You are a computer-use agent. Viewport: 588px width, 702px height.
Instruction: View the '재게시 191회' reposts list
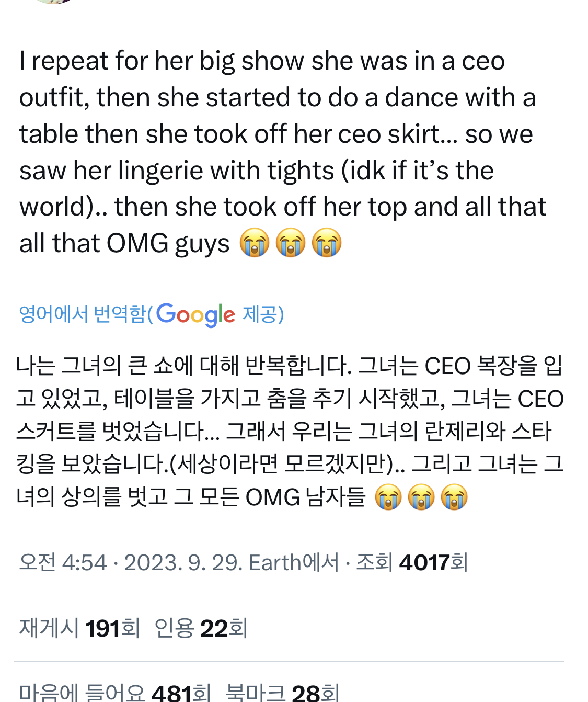[x=79, y=628]
